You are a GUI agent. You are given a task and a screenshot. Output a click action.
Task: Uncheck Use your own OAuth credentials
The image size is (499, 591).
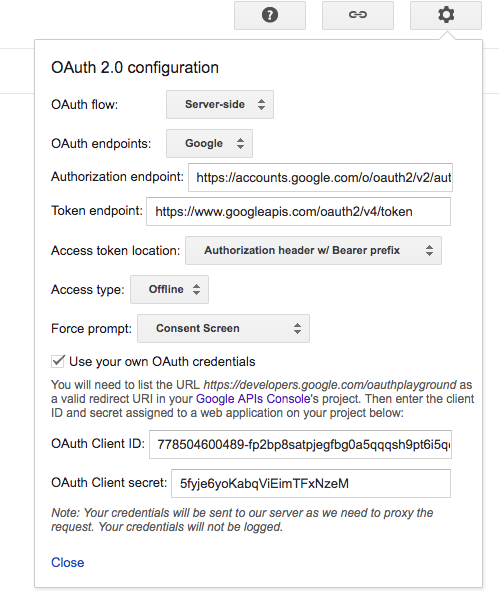tap(58, 361)
